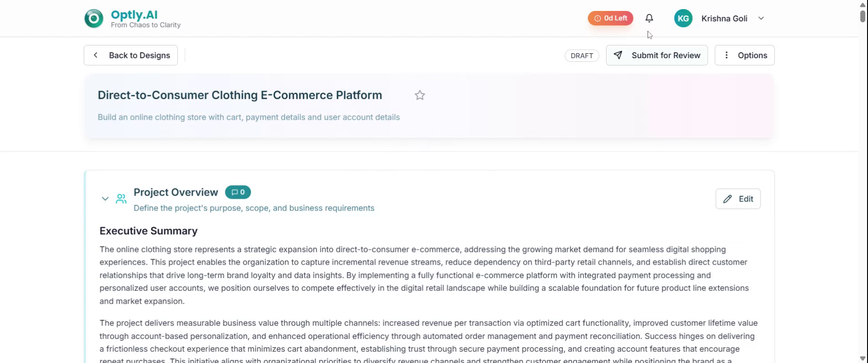The height and width of the screenshot is (363, 868).
Task: Open comments badge on Project Overview
Action: point(238,192)
